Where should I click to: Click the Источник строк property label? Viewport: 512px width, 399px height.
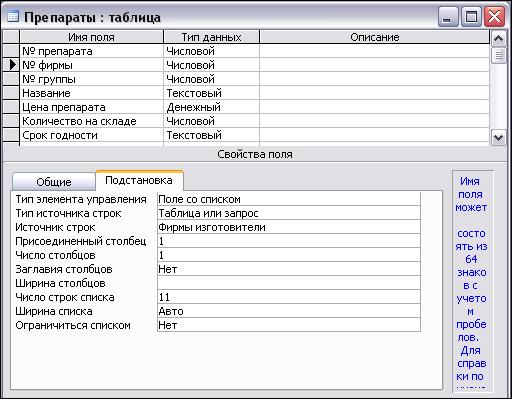pos(55,227)
